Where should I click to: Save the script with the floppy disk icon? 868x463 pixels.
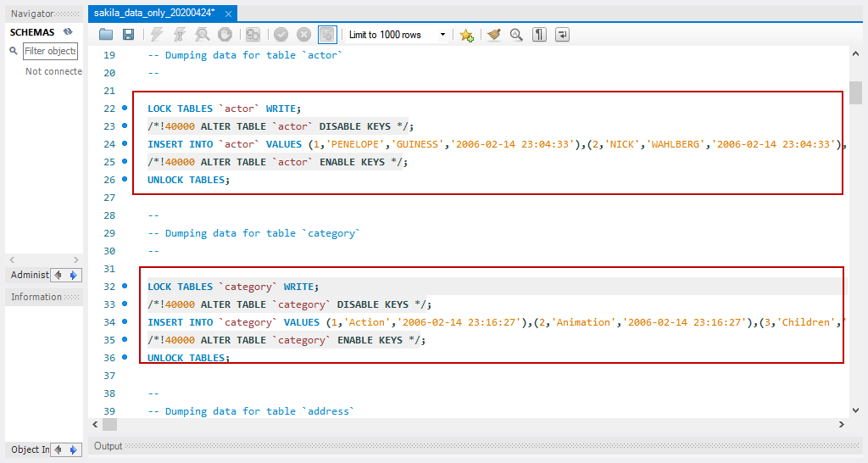click(x=128, y=35)
